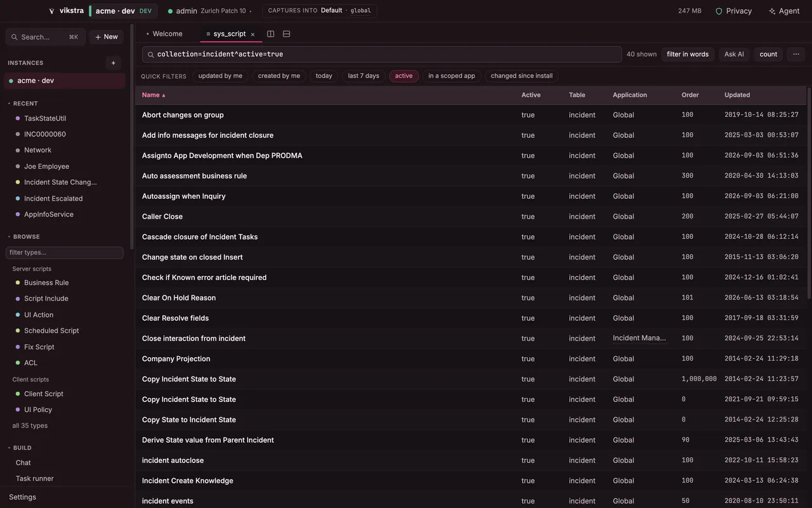
Task: Open the ACL type
Action: (x=30, y=363)
